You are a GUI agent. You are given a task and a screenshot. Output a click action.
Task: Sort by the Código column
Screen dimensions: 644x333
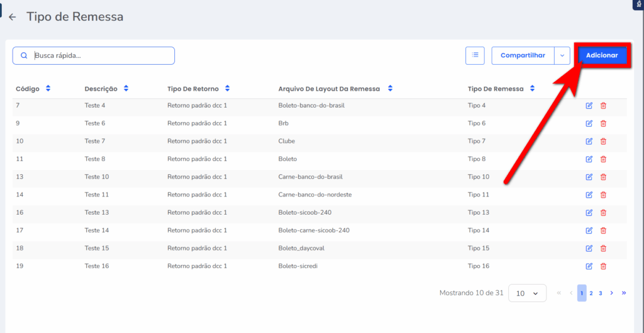48,89
